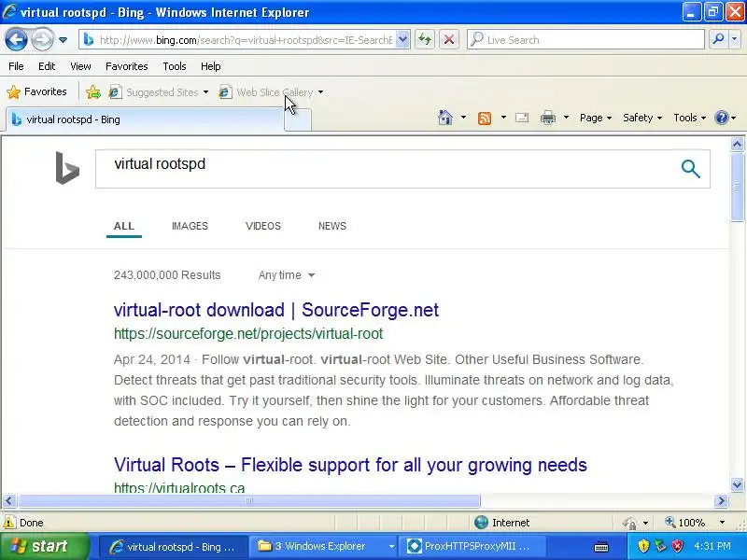Expand the Home button dropdown
Viewport: 747px width, 560px height.
(x=463, y=118)
